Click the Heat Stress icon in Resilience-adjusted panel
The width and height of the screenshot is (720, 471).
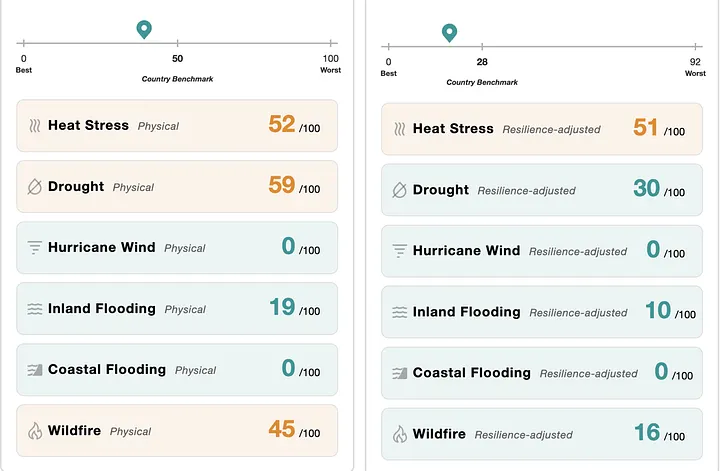pos(399,129)
